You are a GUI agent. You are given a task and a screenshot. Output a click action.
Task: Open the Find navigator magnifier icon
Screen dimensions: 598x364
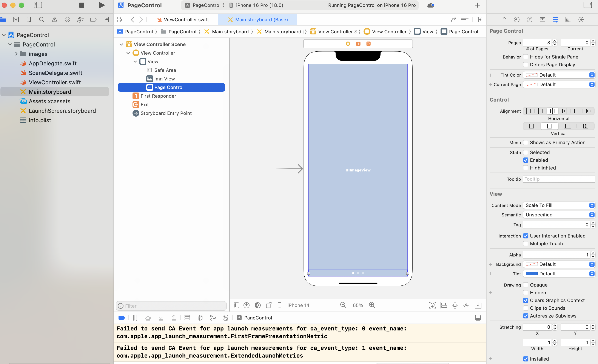point(42,20)
